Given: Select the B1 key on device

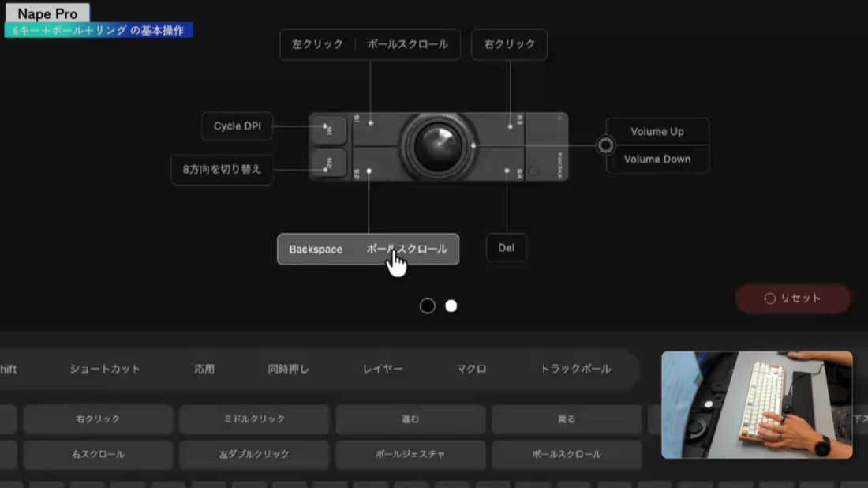Looking at the screenshot, I should click(x=376, y=130).
